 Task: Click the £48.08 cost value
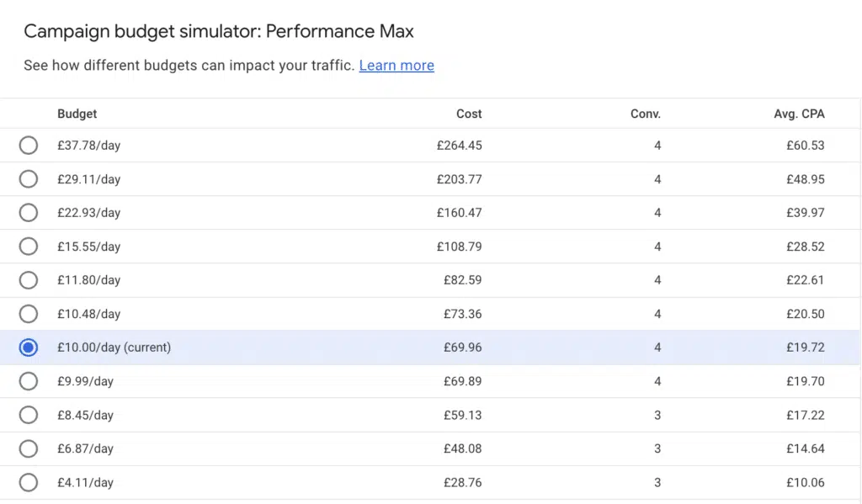tap(462, 449)
